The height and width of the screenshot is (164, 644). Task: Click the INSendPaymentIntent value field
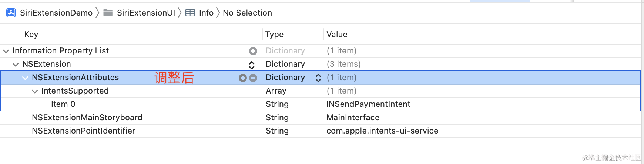click(368, 104)
